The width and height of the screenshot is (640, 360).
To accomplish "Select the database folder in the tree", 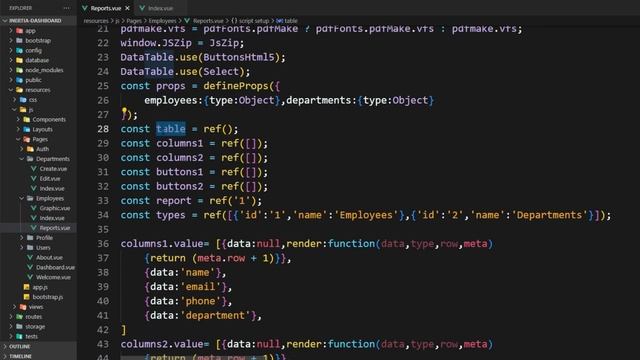I will (x=38, y=60).
